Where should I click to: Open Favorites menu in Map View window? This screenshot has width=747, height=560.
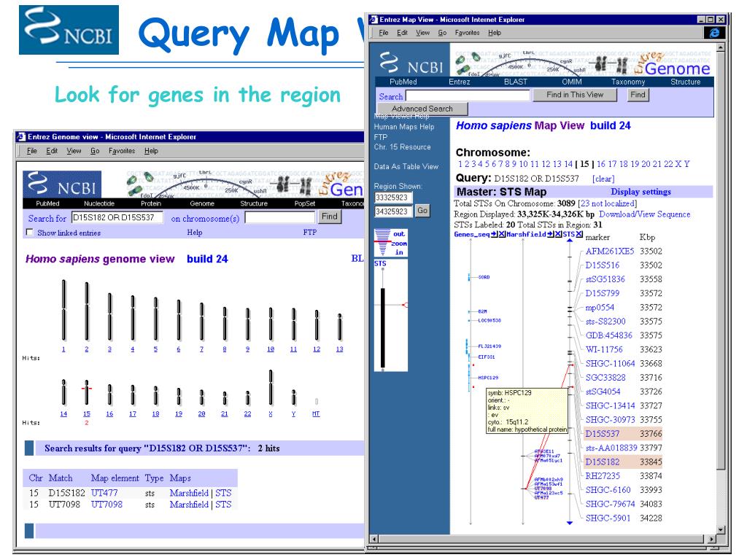coord(467,33)
